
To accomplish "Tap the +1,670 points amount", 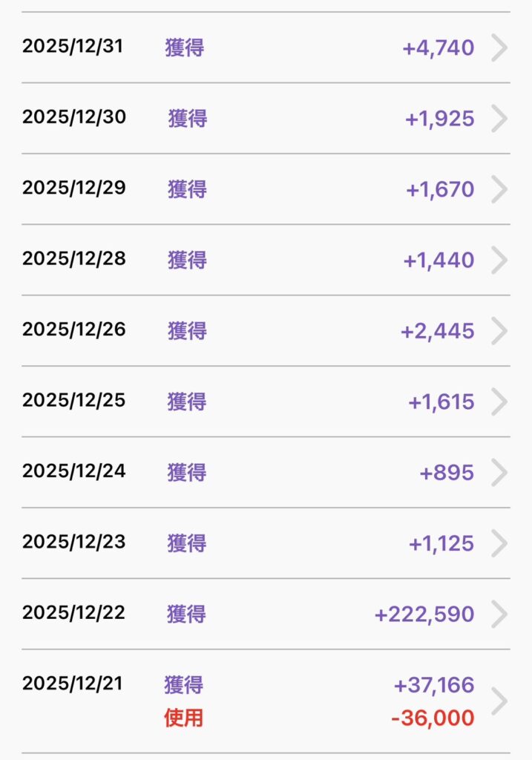I will click(x=439, y=190).
